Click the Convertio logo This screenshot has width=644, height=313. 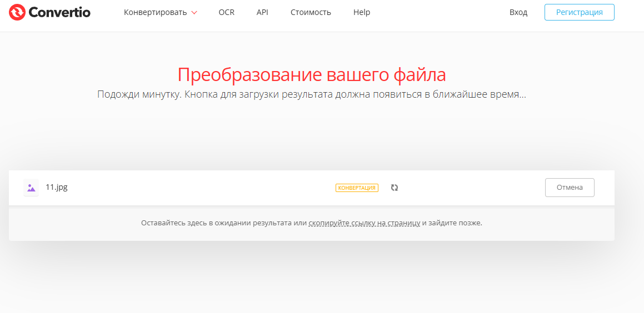(x=49, y=12)
